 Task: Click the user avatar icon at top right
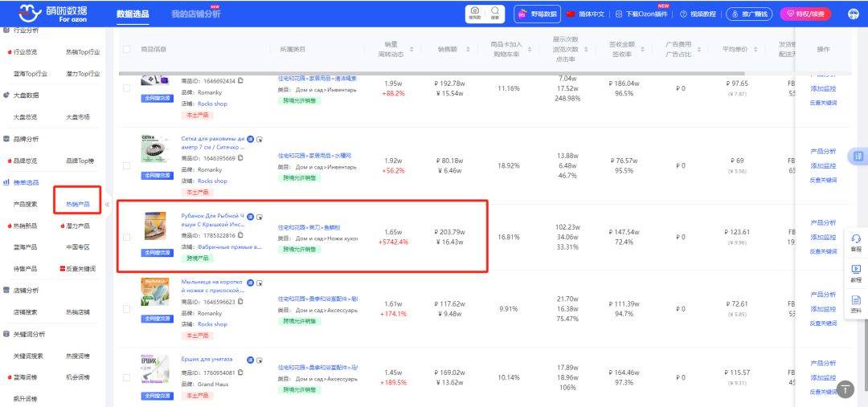[x=853, y=14]
